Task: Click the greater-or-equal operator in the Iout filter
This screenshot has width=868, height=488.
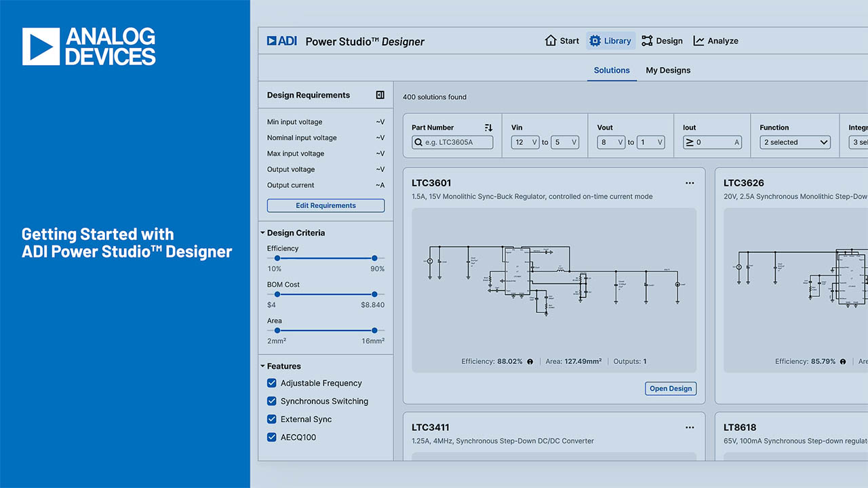Action: (690, 142)
